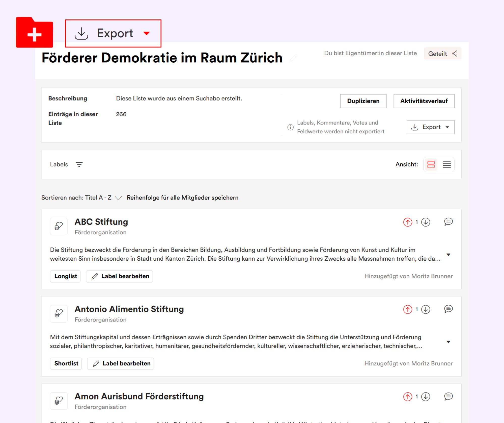Click the Duplizieren button

pos(363,101)
